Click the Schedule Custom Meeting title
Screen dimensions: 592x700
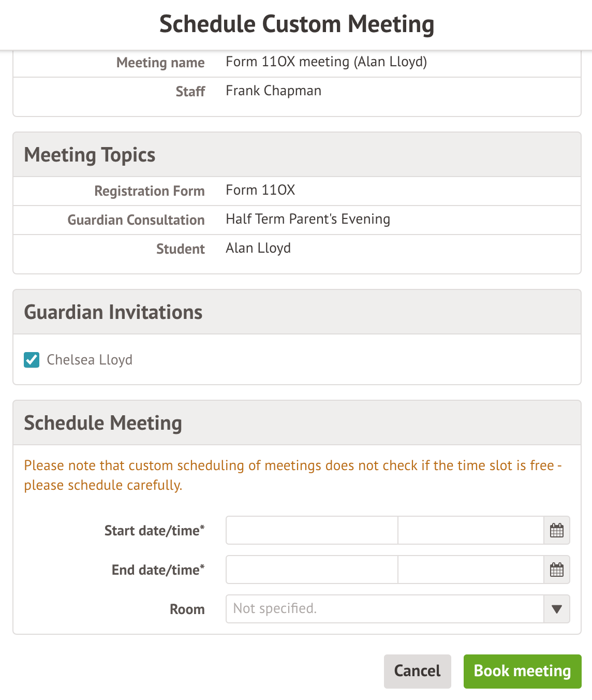coord(297,24)
